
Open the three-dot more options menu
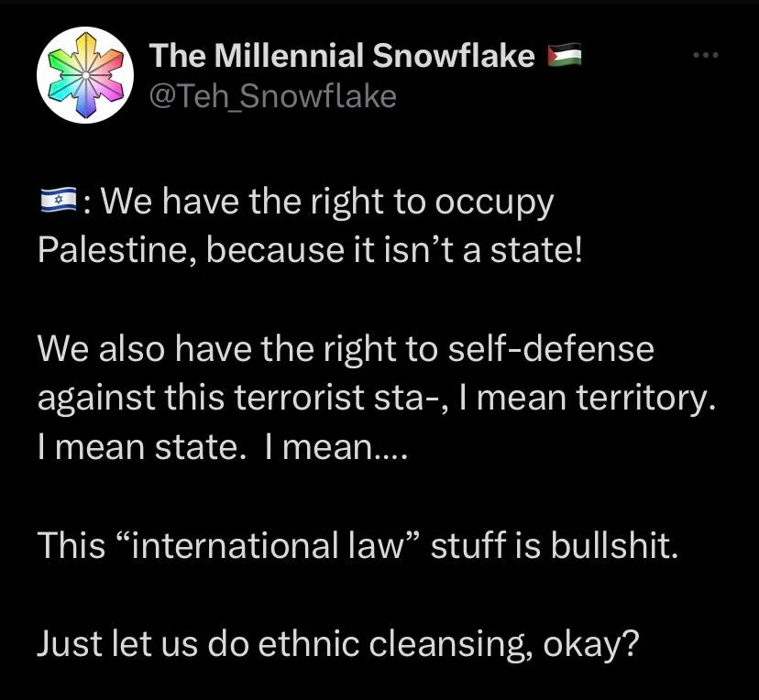coord(706,55)
